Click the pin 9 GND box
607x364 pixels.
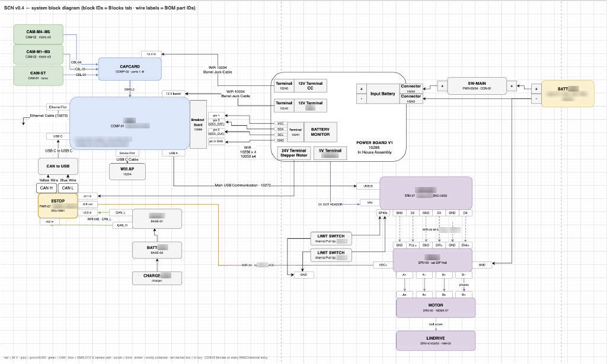(216, 141)
